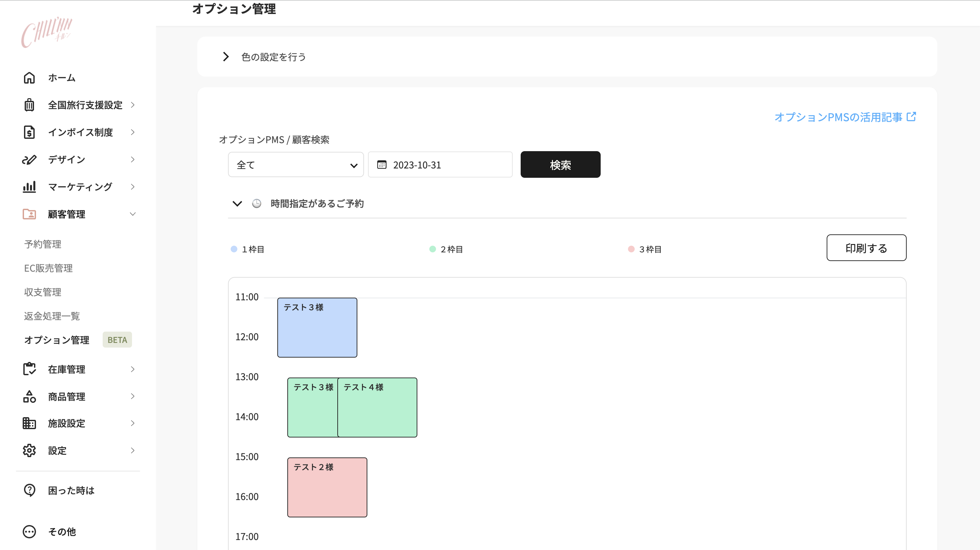
Task: Click the 印刷する print button
Action: coord(866,247)
